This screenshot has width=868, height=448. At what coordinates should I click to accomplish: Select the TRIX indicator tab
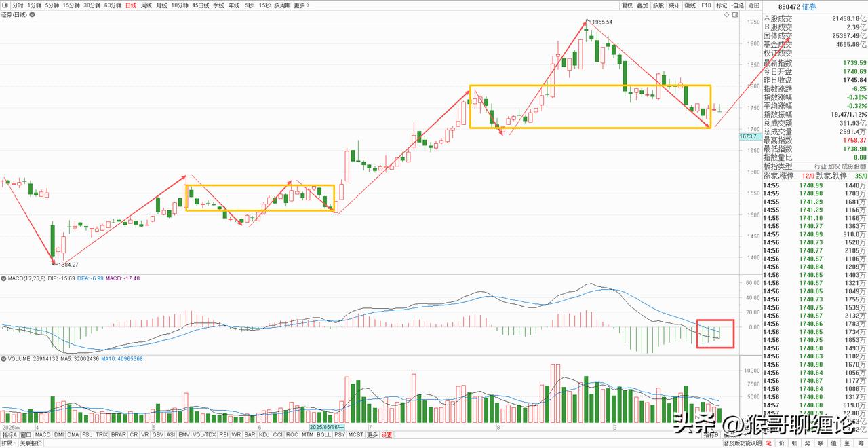(101, 434)
